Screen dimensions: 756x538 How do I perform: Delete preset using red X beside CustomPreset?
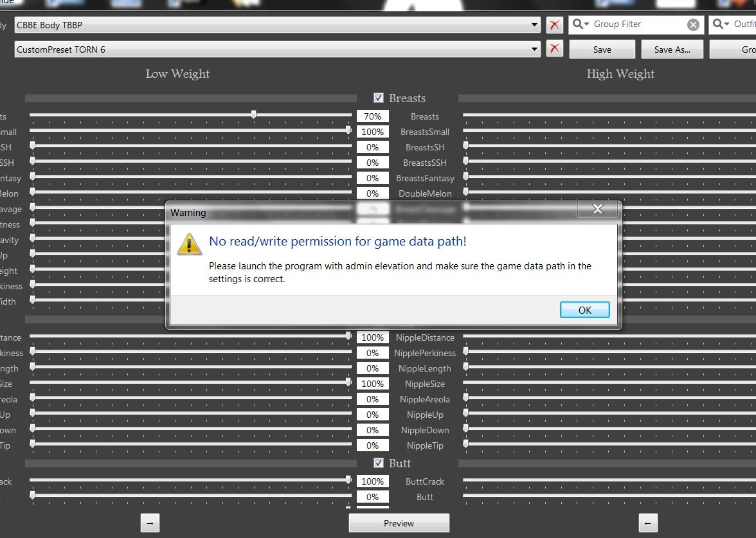pyautogui.click(x=554, y=49)
